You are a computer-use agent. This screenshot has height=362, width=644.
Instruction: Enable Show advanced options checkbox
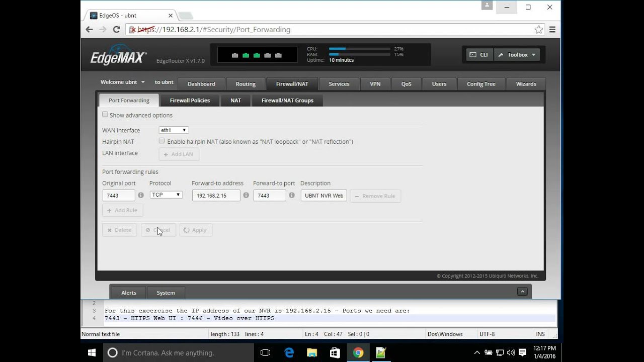click(x=105, y=115)
